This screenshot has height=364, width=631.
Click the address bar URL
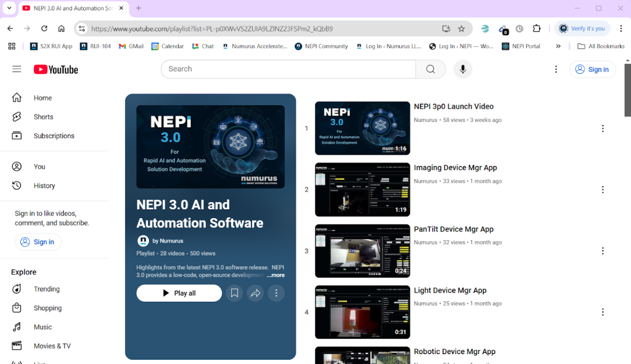pos(212,28)
